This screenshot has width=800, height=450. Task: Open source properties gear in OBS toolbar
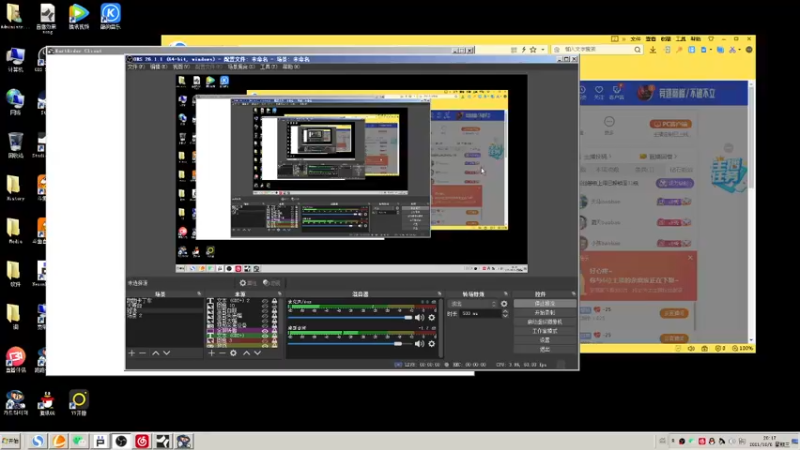click(243, 283)
